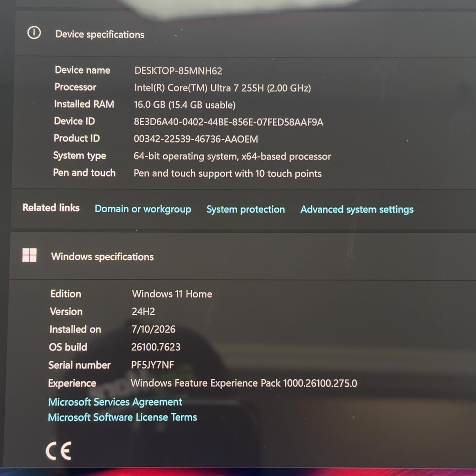This screenshot has width=476, height=476.
Task: Select the installed date 7/10/2026
Action: click(154, 329)
